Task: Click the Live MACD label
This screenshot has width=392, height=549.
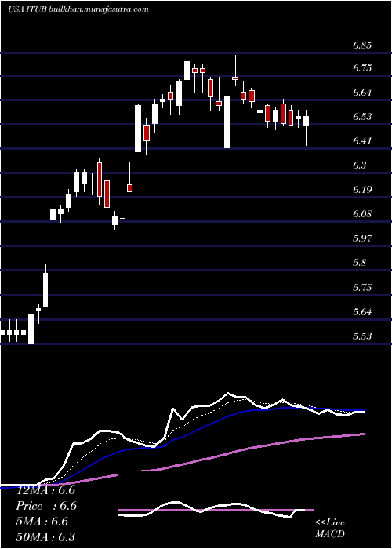Action: [330, 528]
